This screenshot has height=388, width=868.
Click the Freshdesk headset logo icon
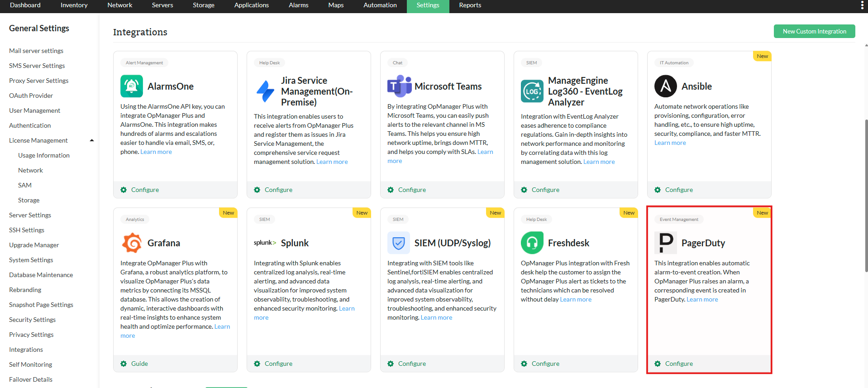[532, 243]
